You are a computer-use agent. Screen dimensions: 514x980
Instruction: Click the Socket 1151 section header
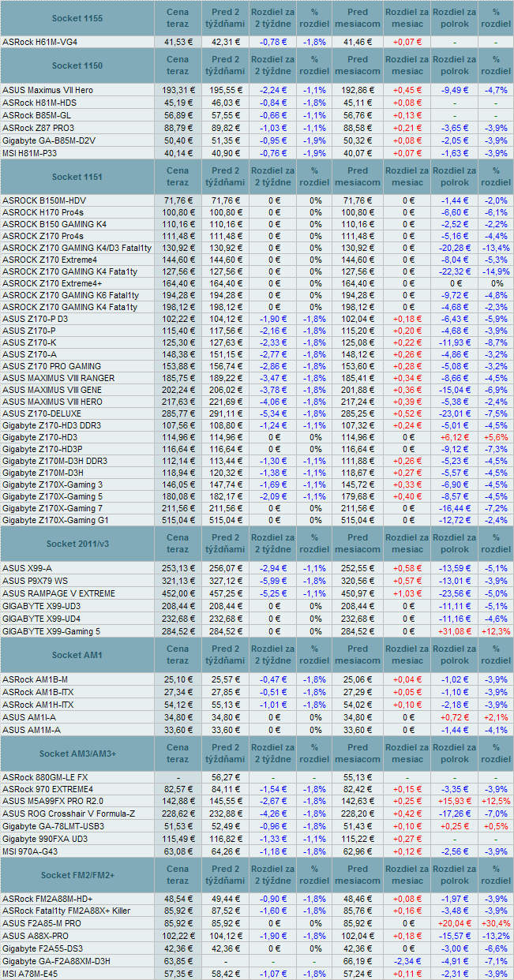pos(77,176)
